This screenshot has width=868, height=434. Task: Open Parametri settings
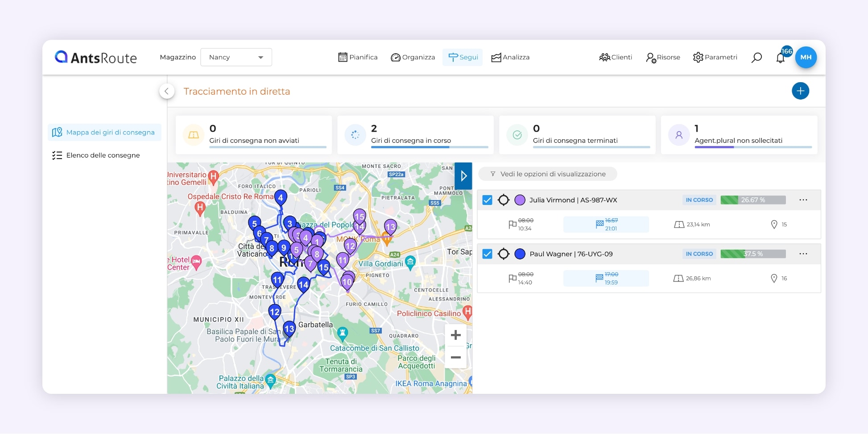(715, 57)
